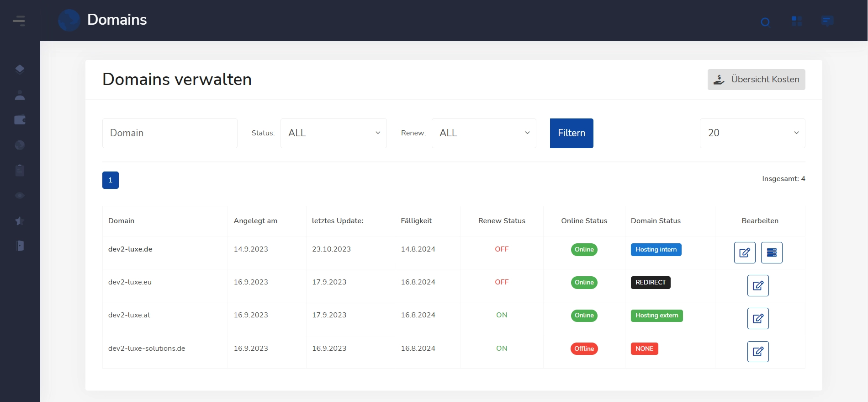
Task: Click the Domain Status column header
Action: pos(656,221)
